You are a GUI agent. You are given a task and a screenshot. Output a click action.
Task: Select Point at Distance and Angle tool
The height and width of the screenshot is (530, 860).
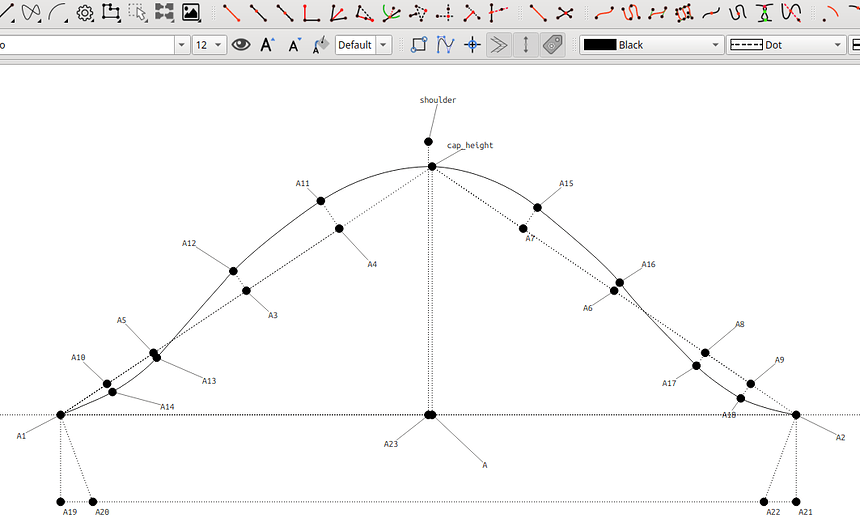[231, 13]
